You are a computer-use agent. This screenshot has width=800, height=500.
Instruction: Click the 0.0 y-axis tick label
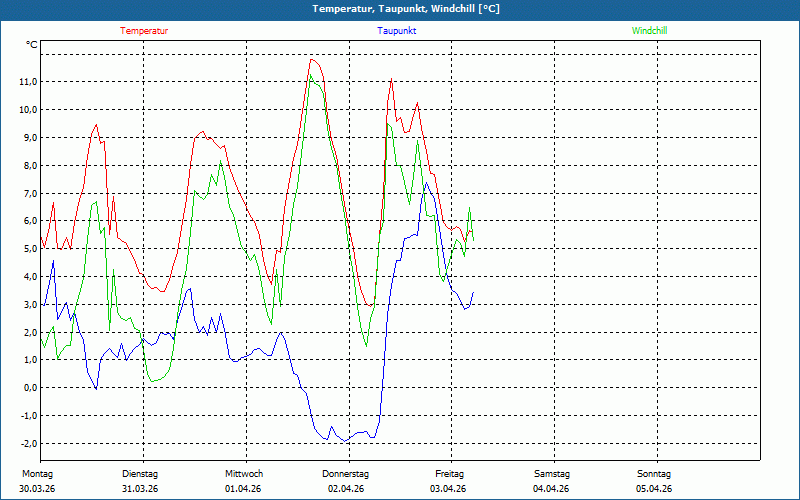[x=30, y=388]
